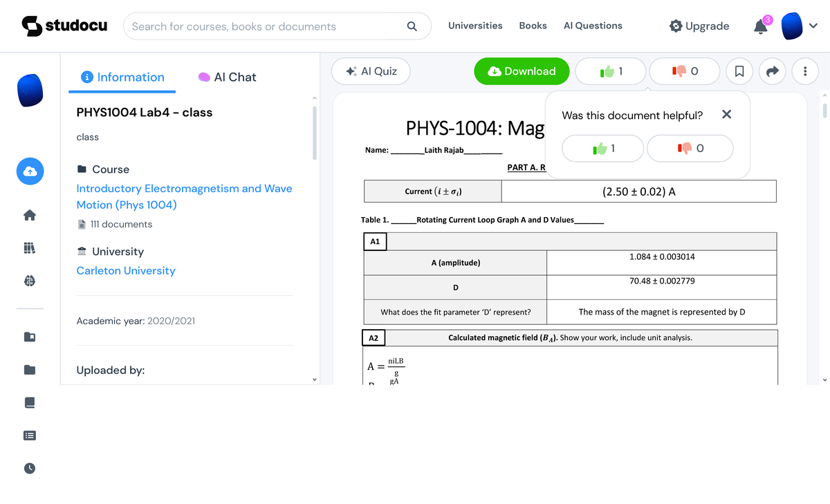This screenshot has height=504, width=830.
Task: Open the Universities menu item
Action: click(x=475, y=26)
